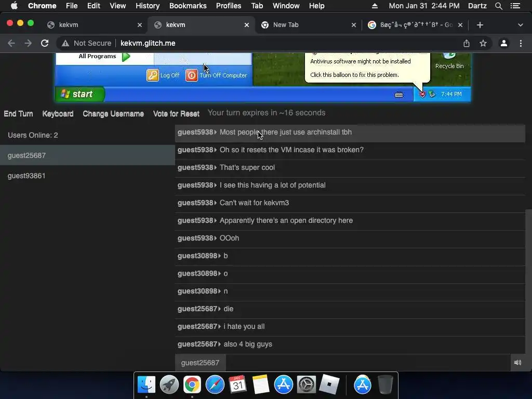Viewport: 532px width, 399px height.
Task: Click the chat scrollbar
Action: (x=528, y=282)
